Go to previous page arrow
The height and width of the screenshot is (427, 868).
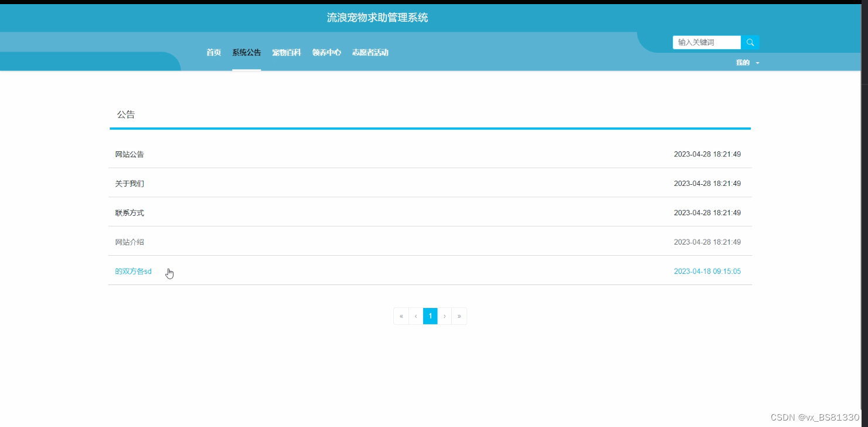[x=416, y=316]
